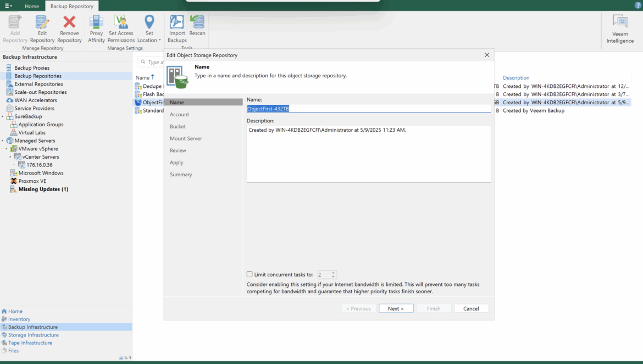Viewport: 643px width, 364px height.
Task: Click the Name field with ObjectFirst-432TB
Action: (x=368, y=109)
